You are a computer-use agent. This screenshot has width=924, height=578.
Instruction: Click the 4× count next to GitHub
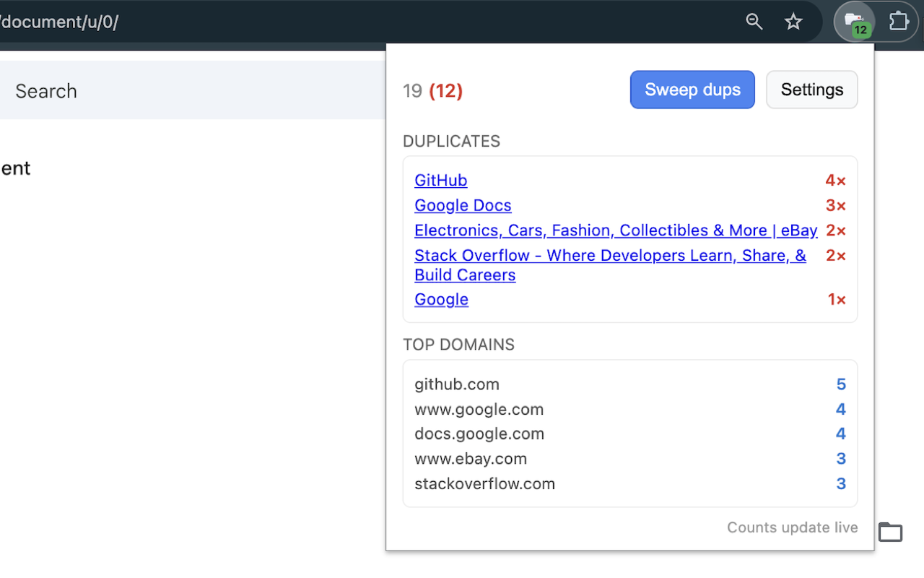(836, 181)
